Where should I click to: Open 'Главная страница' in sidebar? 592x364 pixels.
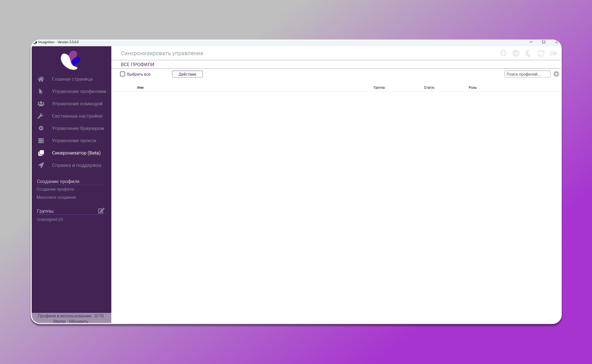(x=72, y=79)
